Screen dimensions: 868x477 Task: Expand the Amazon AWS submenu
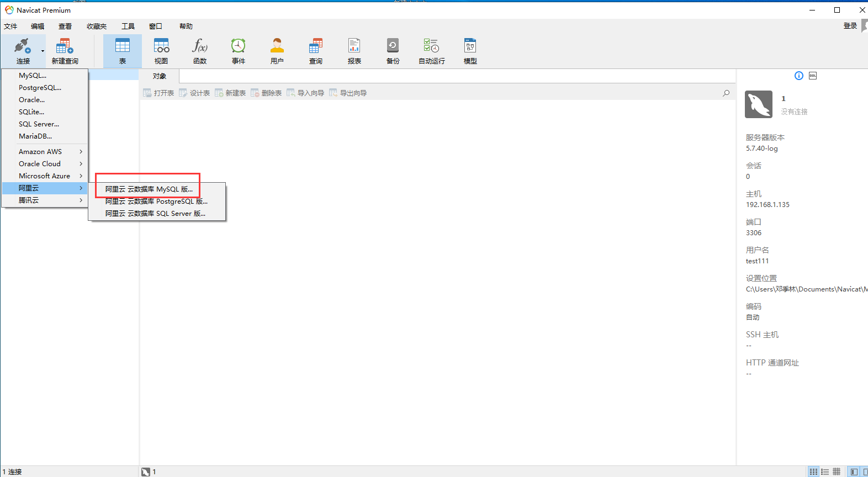45,152
